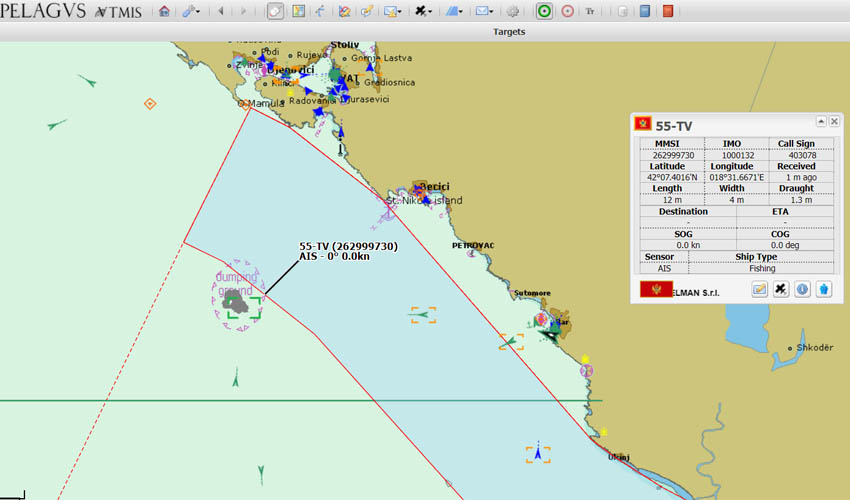Open the blue book icon
This screenshot has width=850, height=500.
click(645, 11)
